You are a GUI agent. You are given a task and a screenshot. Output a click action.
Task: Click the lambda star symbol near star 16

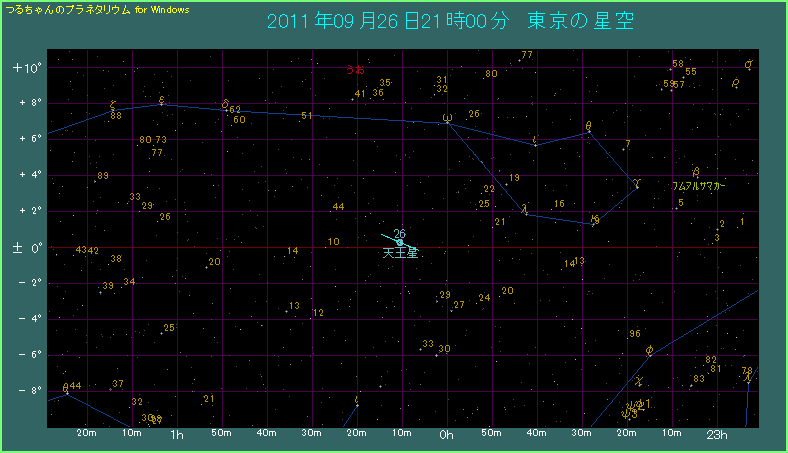[x=524, y=209]
